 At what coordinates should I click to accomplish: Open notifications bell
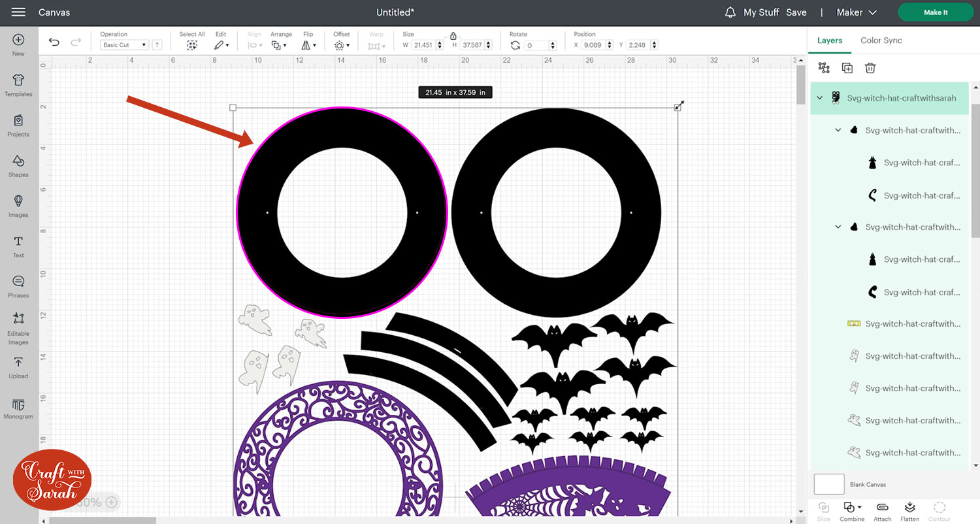click(730, 12)
